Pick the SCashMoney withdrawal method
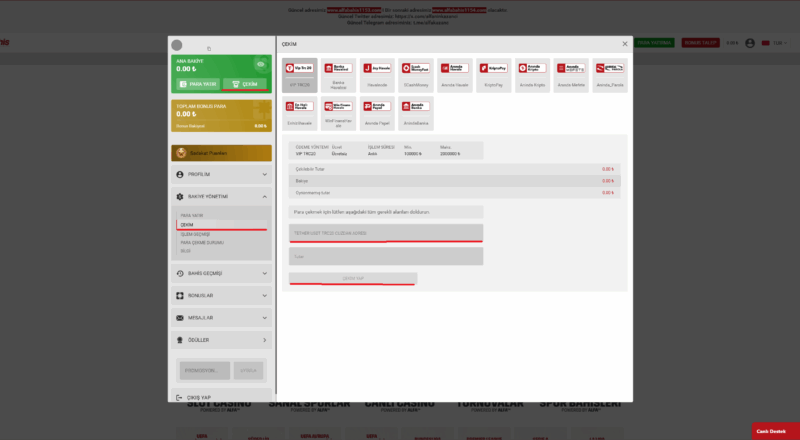The height and width of the screenshot is (440, 800). [416, 75]
